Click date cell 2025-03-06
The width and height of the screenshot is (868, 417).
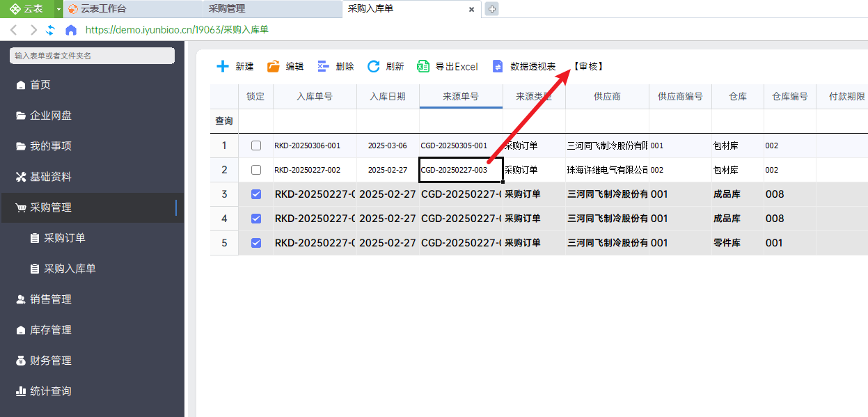coord(388,145)
